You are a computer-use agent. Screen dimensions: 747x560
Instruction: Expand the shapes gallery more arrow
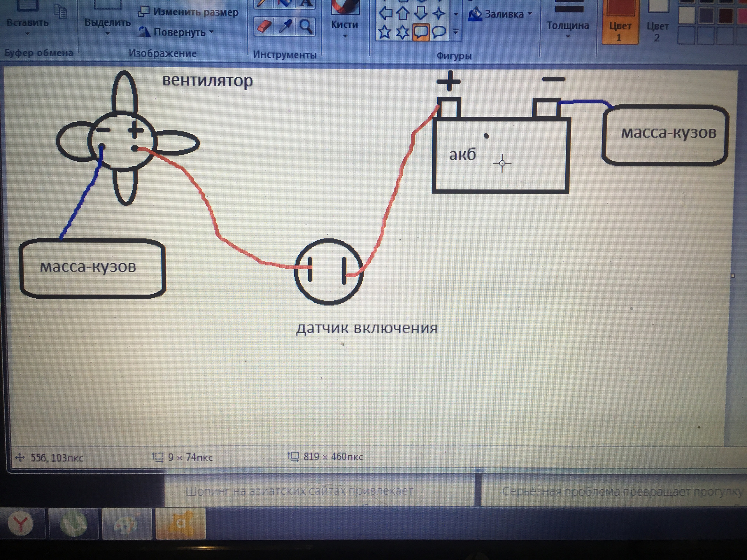[456, 32]
